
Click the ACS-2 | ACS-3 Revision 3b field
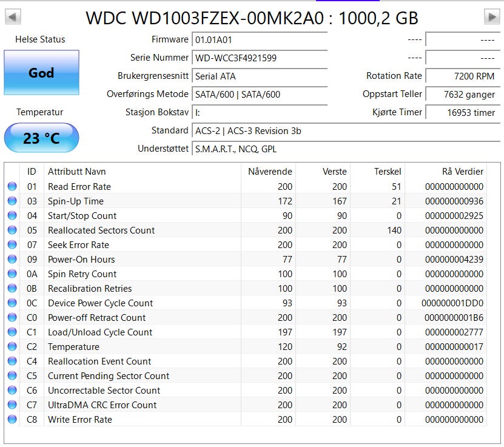point(346,131)
